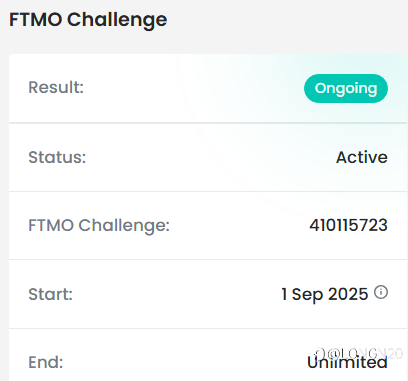Click empty space in the Result row
This screenshot has width=408, height=381.
pos(193,88)
